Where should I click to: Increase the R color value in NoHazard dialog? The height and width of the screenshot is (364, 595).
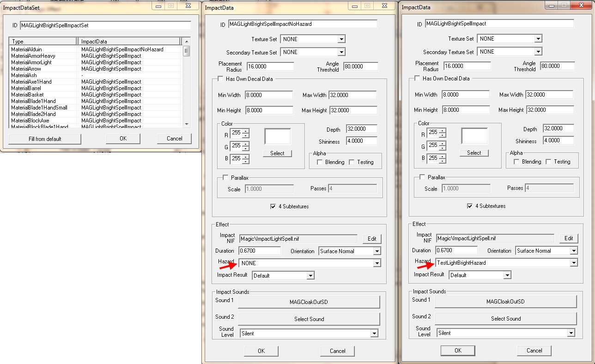[x=246, y=130]
